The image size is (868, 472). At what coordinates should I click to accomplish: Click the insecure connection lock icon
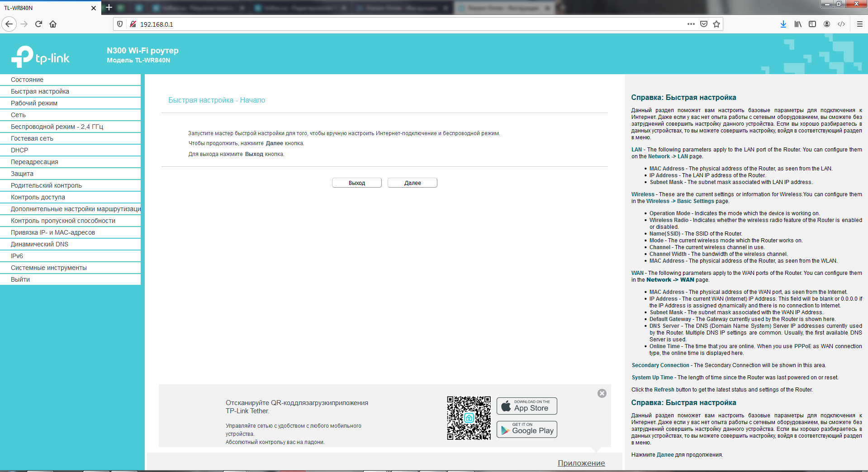[x=133, y=24]
